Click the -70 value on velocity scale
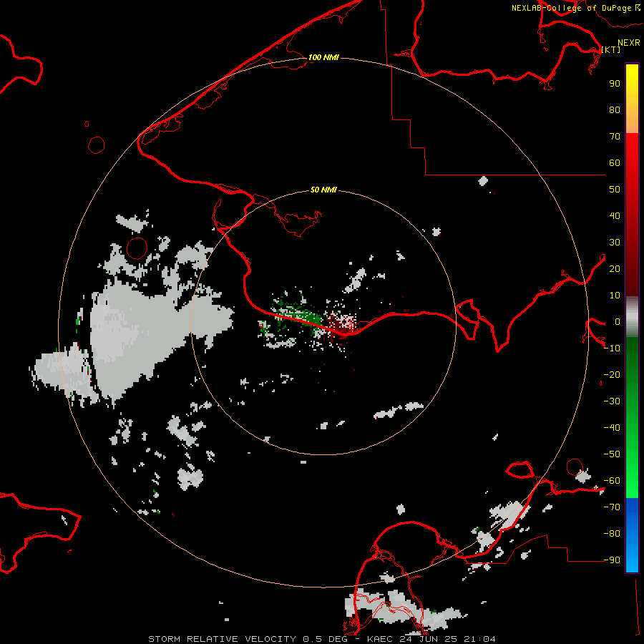This screenshot has width=644, height=644. [612, 507]
